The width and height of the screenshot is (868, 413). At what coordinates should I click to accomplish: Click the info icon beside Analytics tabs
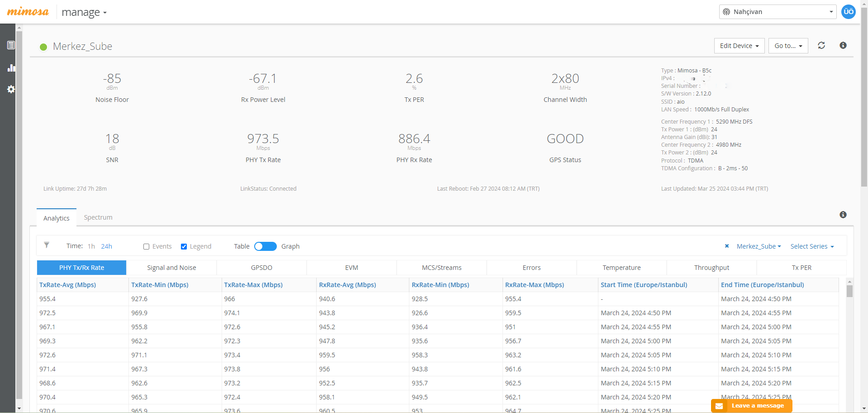(x=843, y=215)
